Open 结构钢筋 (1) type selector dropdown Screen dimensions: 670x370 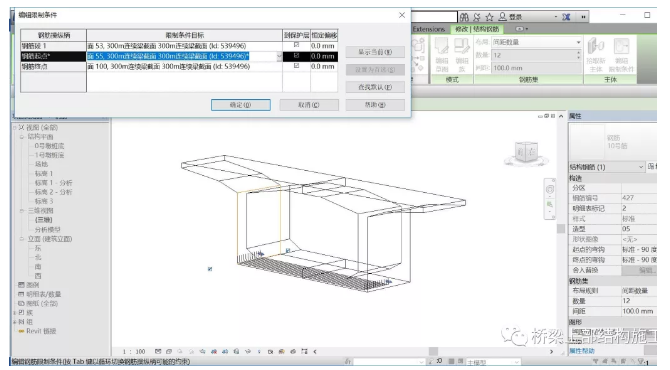pyautogui.click(x=641, y=167)
